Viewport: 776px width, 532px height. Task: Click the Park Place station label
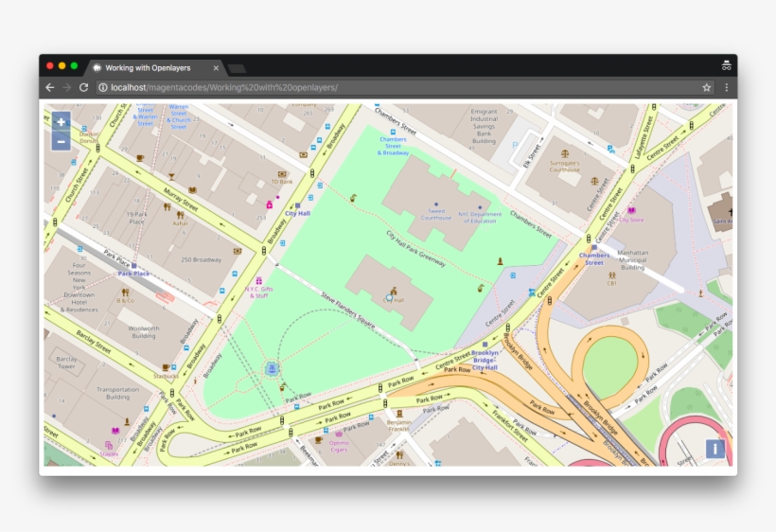[x=133, y=273]
